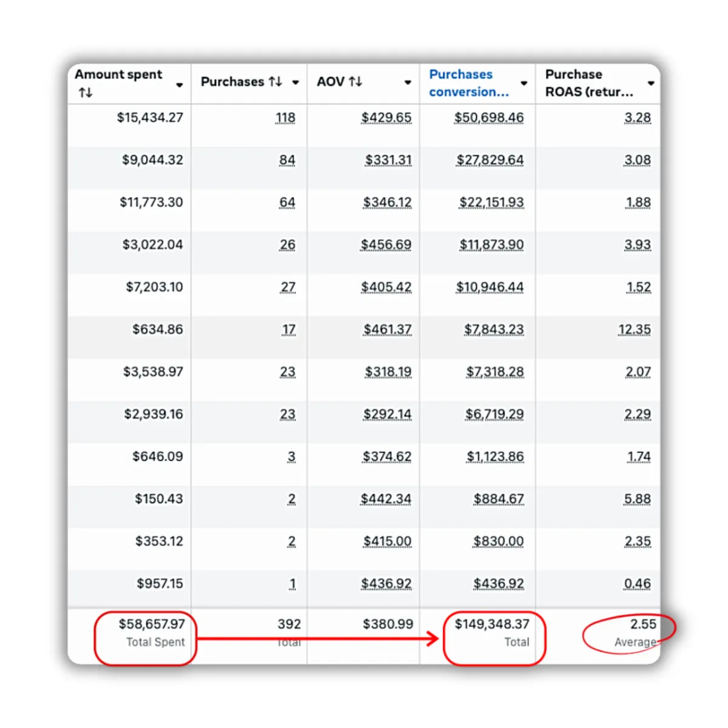Screen dimensions: 728x728
Task: Open Purchases column dropdown arrow
Action: pos(295,83)
